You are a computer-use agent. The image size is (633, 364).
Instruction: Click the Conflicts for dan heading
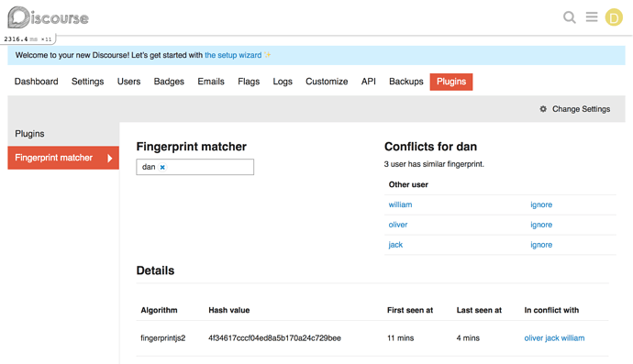[x=430, y=147]
